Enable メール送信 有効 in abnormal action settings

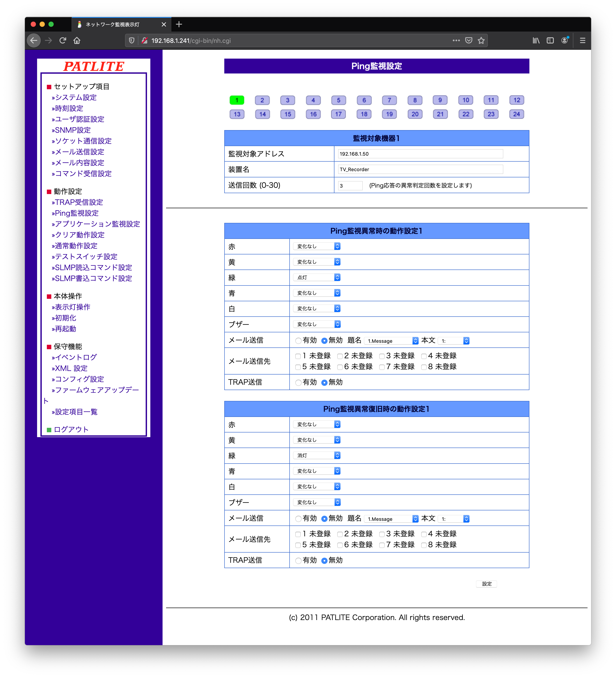[x=298, y=341]
